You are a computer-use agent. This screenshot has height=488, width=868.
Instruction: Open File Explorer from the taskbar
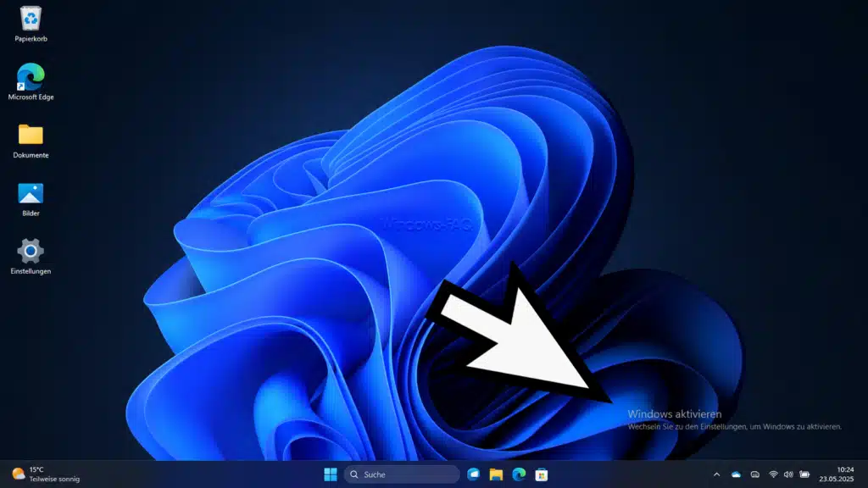coord(496,474)
